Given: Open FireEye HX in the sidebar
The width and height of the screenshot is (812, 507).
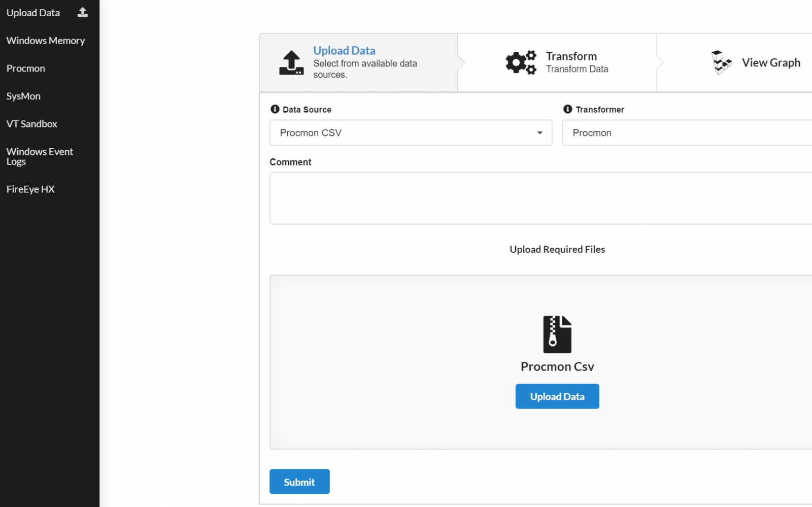Looking at the screenshot, I should coord(30,189).
